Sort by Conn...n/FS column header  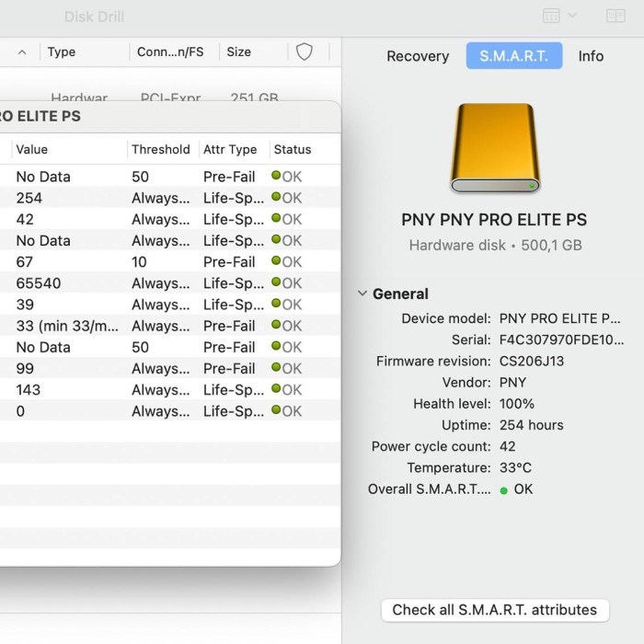pyautogui.click(x=170, y=52)
